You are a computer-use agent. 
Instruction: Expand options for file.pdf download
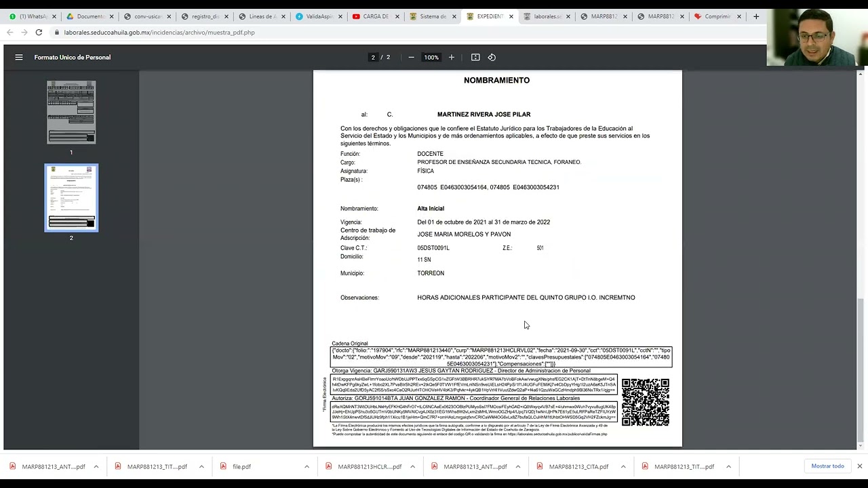(x=307, y=466)
